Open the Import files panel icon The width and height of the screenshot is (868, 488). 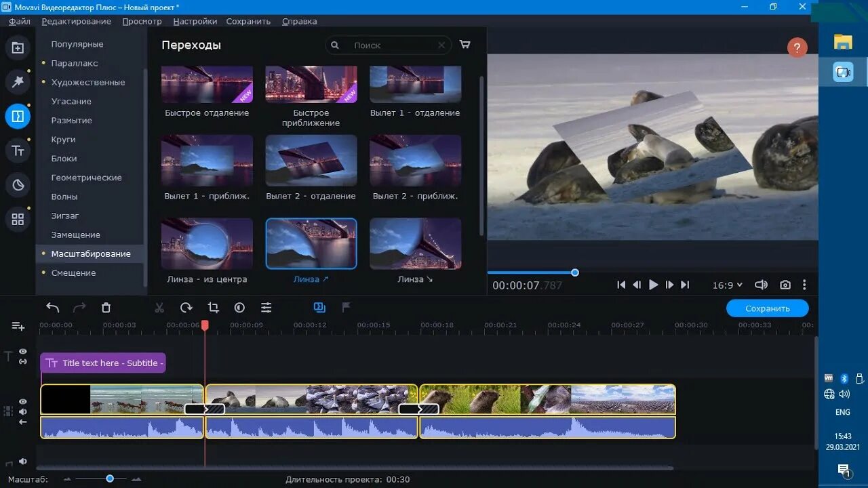pos(18,48)
